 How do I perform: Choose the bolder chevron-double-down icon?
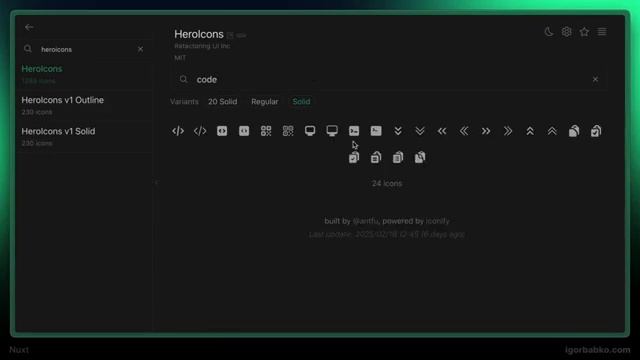click(x=398, y=131)
